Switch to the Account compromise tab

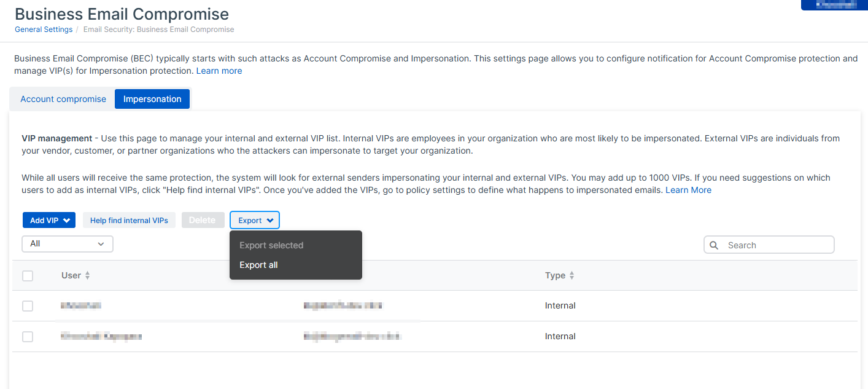(63, 99)
